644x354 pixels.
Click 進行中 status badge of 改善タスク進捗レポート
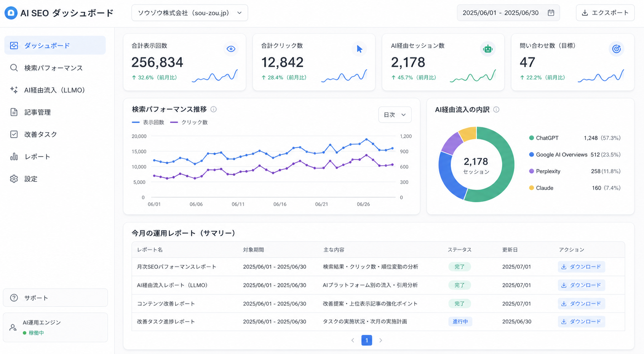tap(460, 322)
